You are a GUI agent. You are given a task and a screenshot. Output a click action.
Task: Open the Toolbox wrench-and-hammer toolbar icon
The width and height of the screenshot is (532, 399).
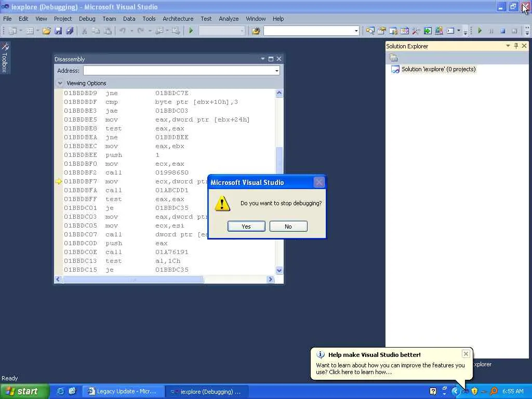point(416,31)
